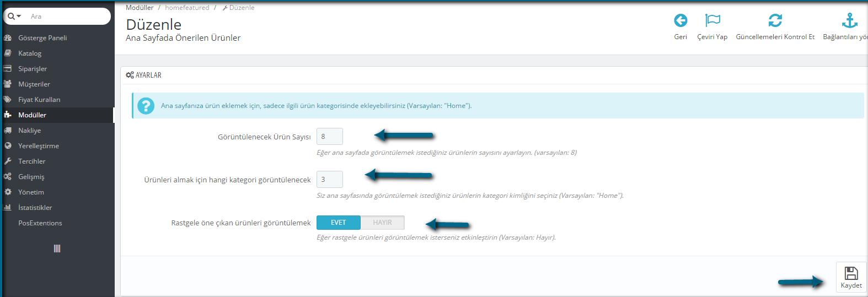868x297 pixels.
Task: Click the Siparişler card icon
Action: [x=8, y=69]
